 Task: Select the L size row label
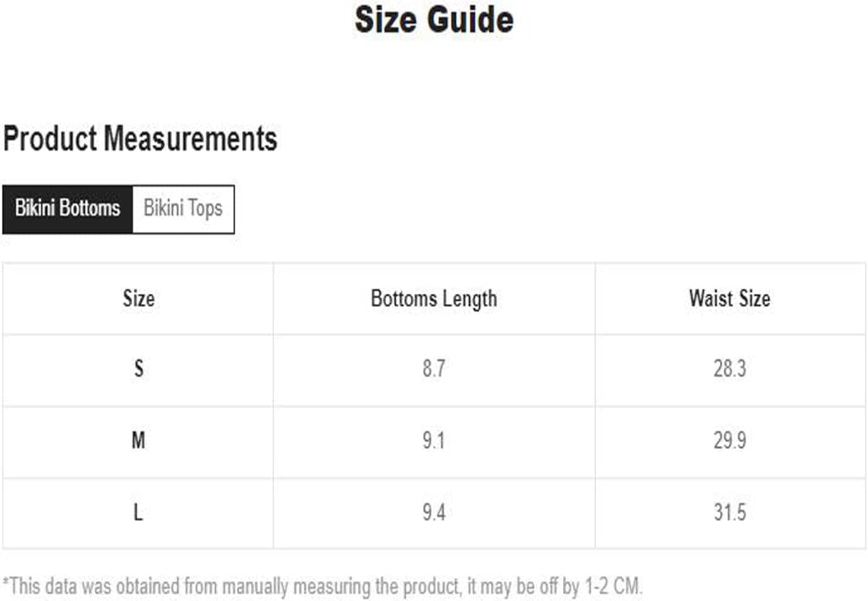(x=138, y=512)
